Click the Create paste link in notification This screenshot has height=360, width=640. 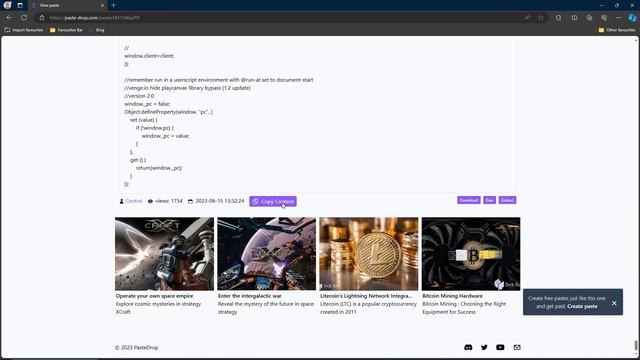[x=582, y=306]
